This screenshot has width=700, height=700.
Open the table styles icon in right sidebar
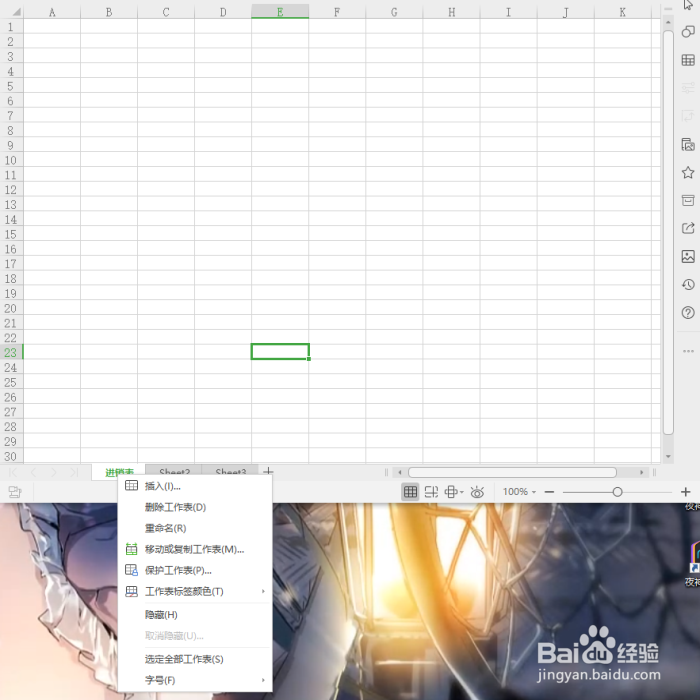coord(688,60)
